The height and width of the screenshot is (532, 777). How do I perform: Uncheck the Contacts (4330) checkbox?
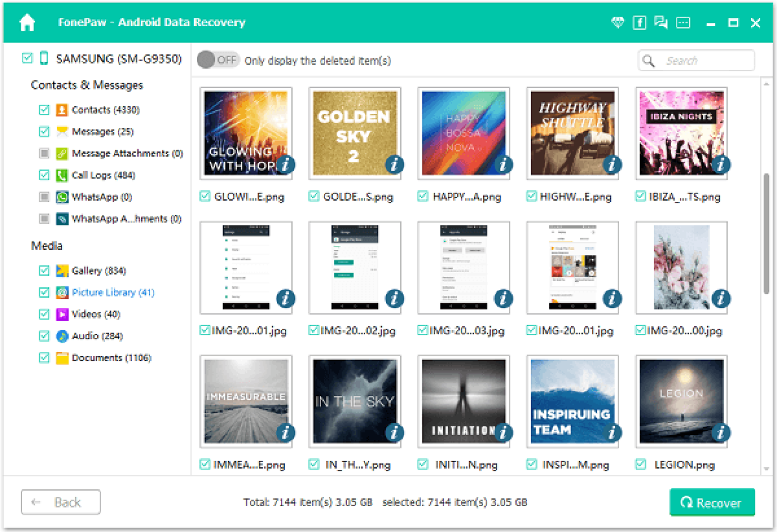45,110
